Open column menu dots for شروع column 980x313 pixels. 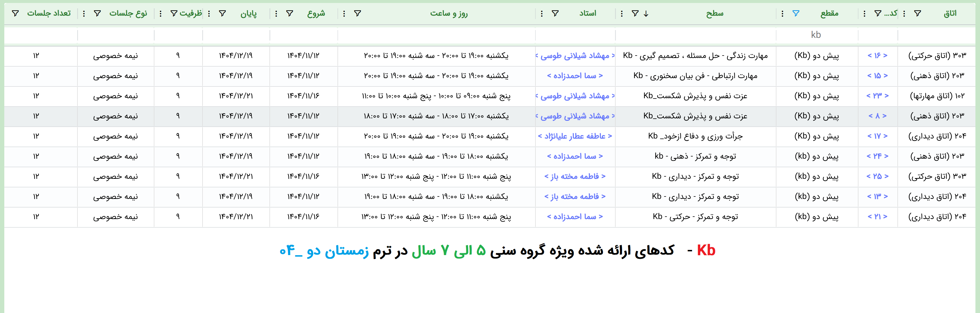pyautogui.click(x=276, y=14)
